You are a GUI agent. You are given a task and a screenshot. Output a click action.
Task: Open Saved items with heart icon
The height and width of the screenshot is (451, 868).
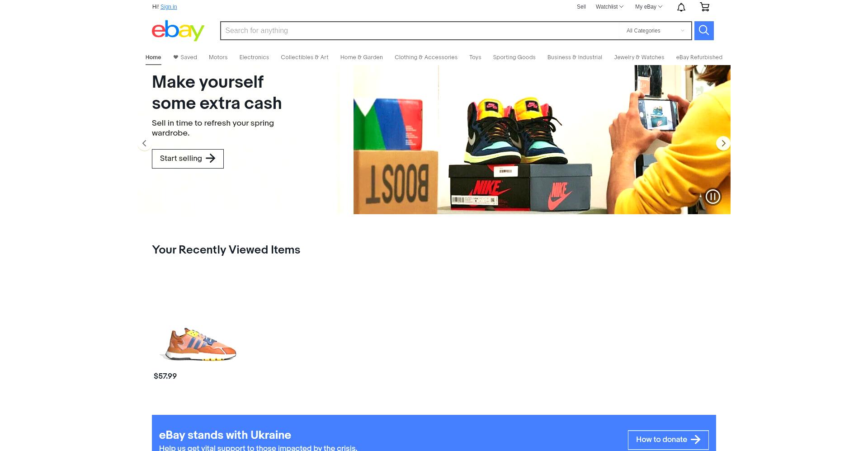185,57
